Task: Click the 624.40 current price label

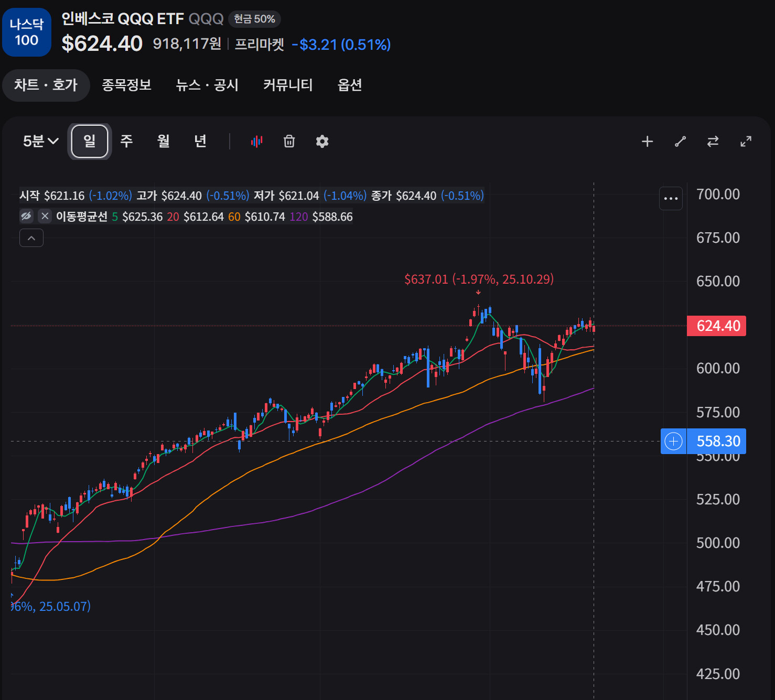Action: [717, 326]
